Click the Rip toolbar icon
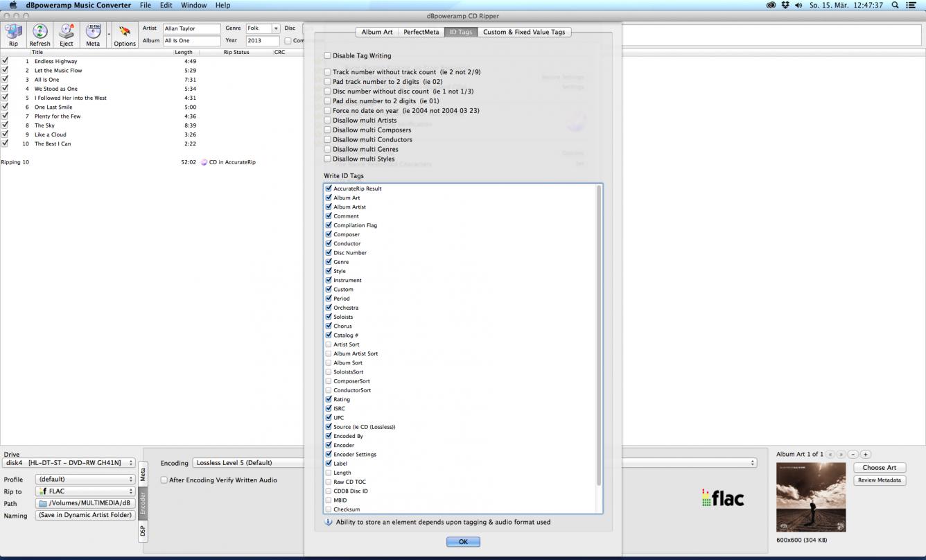The width and height of the screenshot is (926, 560). [x=14, y=33]
